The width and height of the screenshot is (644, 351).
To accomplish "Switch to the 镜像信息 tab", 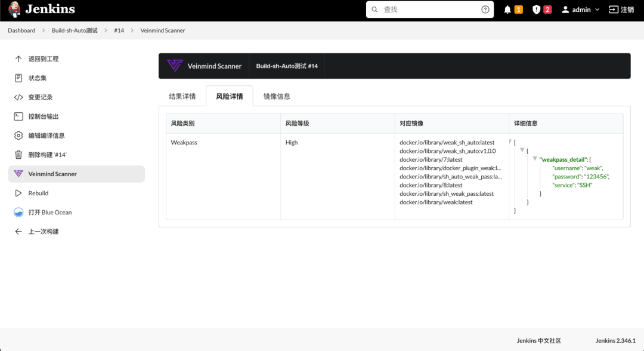I will [x=275, y=95].
